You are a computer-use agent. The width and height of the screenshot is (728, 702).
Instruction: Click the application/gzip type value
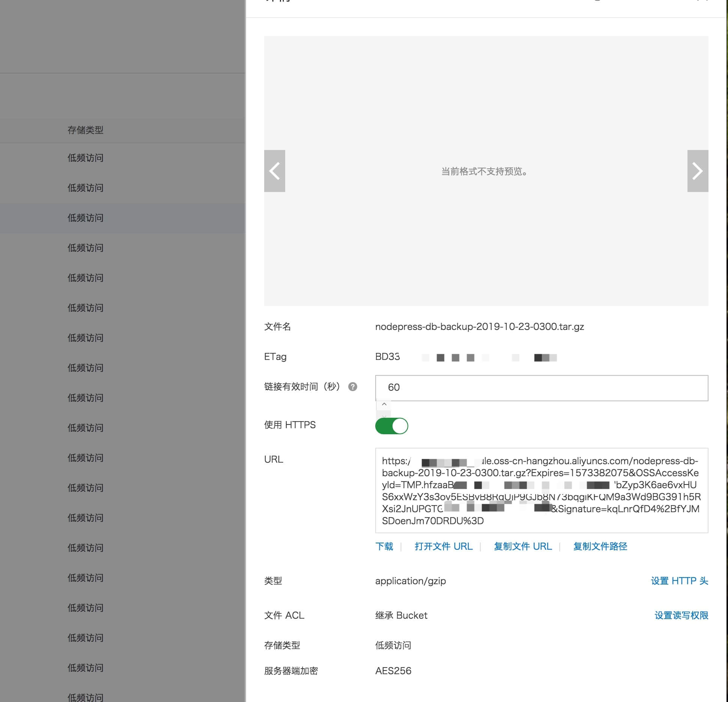(x=410, y=581)
